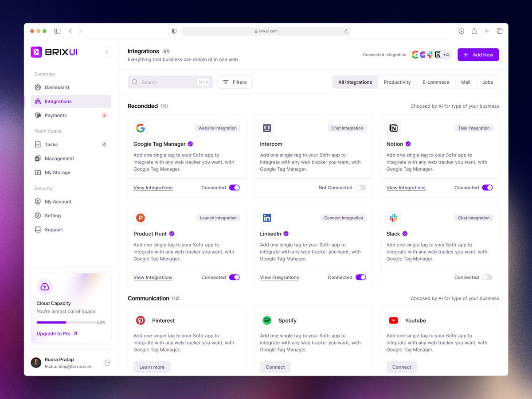Click the cloud upload icon

(45, 287)
